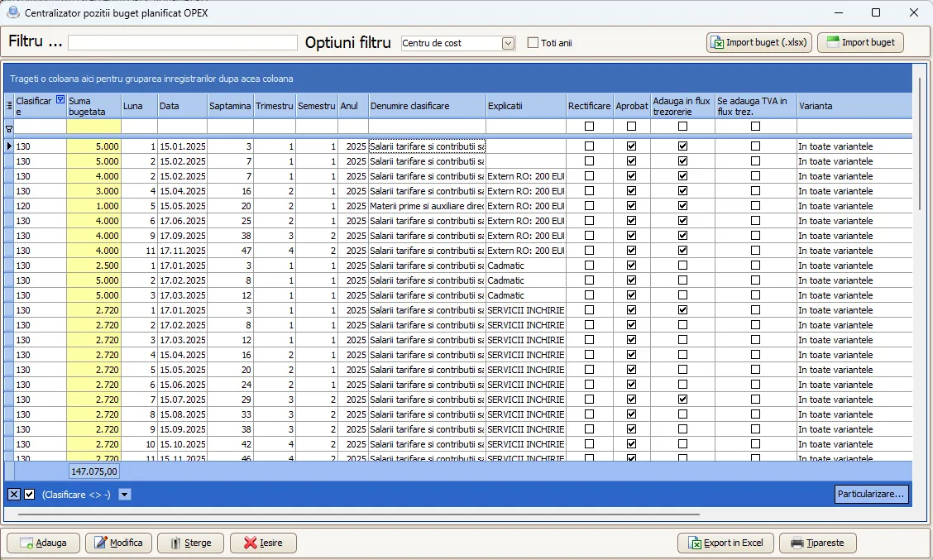Click the Anul column header
This screenshot has width=933, height=560.
click(x=353, y=106)
